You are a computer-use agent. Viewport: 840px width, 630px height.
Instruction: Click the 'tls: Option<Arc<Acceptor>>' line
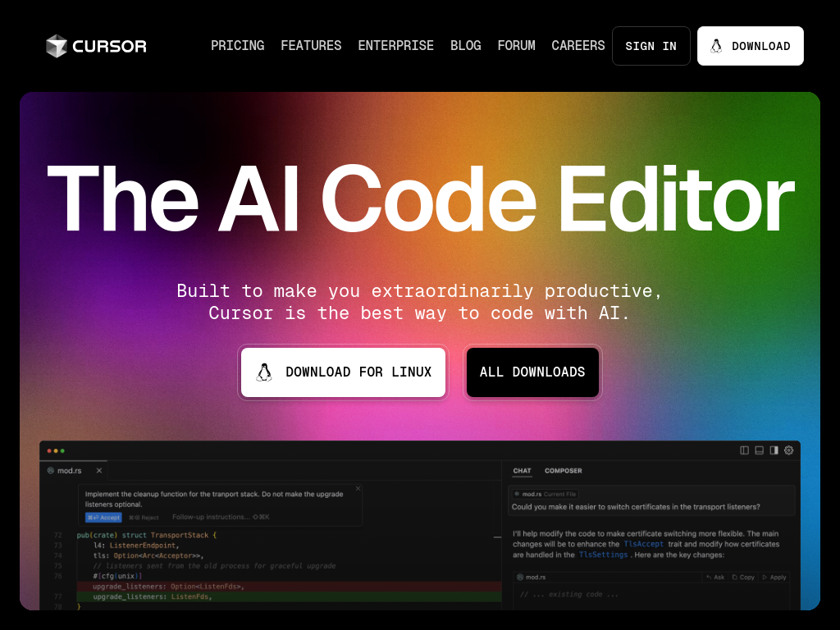pyautogui.click(x=148, y=555)
